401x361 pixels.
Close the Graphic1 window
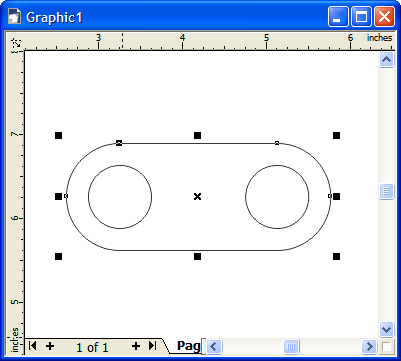384,17
